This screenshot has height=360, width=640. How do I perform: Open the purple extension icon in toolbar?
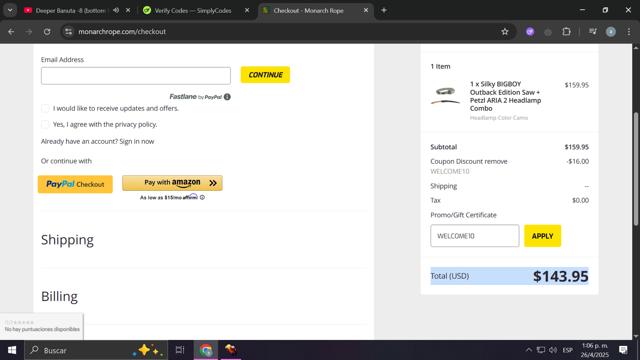pyautogui.click(x=530, y=31)
